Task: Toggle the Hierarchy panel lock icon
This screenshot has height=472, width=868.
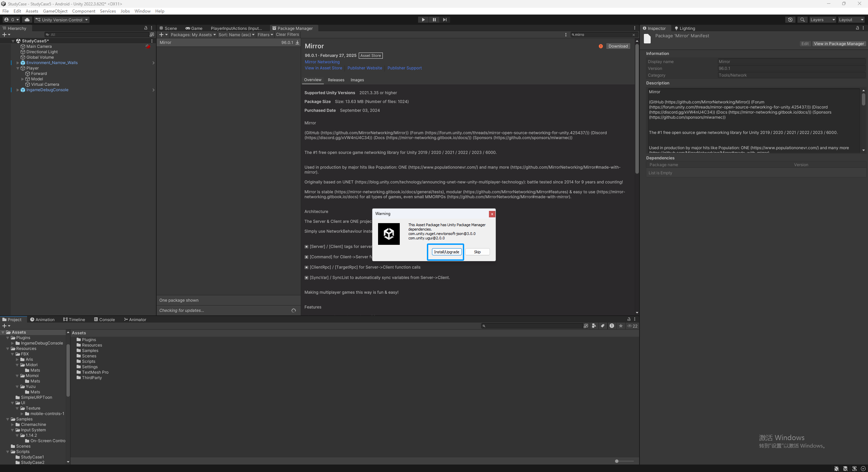Action: pos(146,28)
